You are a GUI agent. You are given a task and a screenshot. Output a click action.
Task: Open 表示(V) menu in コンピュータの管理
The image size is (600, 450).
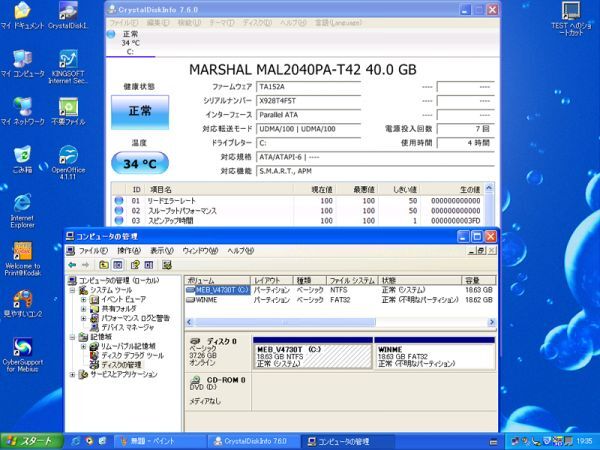point(162,251)
